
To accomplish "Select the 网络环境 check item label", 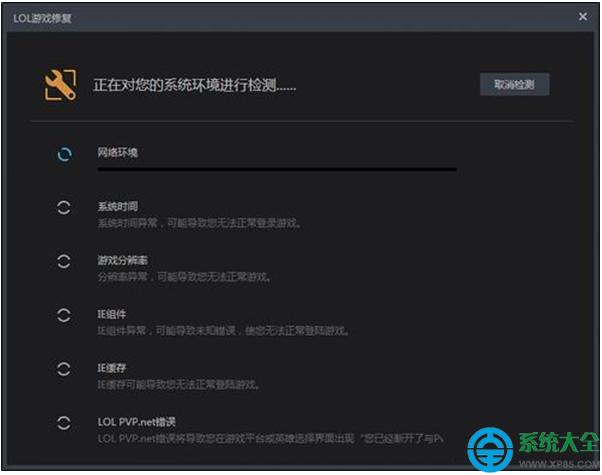I will click(117, 152).
